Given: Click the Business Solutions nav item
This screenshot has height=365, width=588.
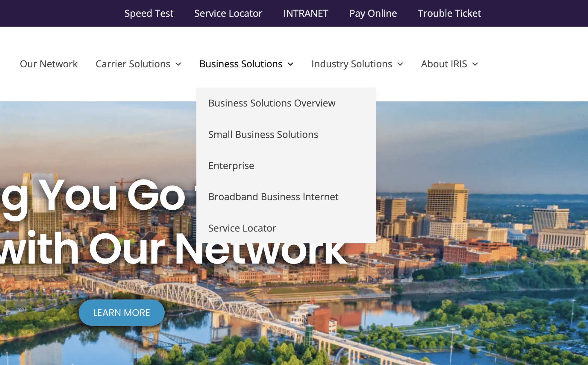Looking at the screenshot, I should [241, 64].
